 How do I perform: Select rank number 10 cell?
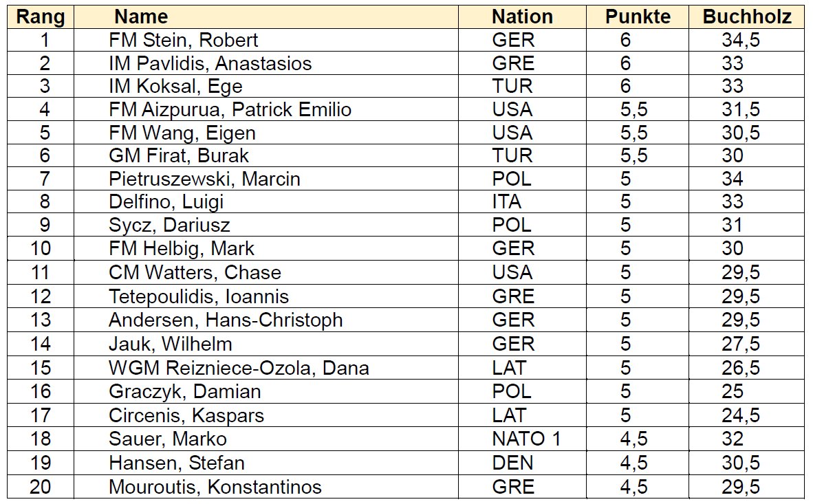coord(40,248)
